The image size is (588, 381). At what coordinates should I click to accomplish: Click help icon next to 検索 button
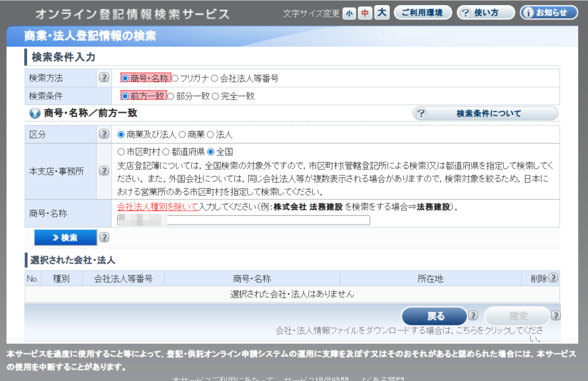104,237
